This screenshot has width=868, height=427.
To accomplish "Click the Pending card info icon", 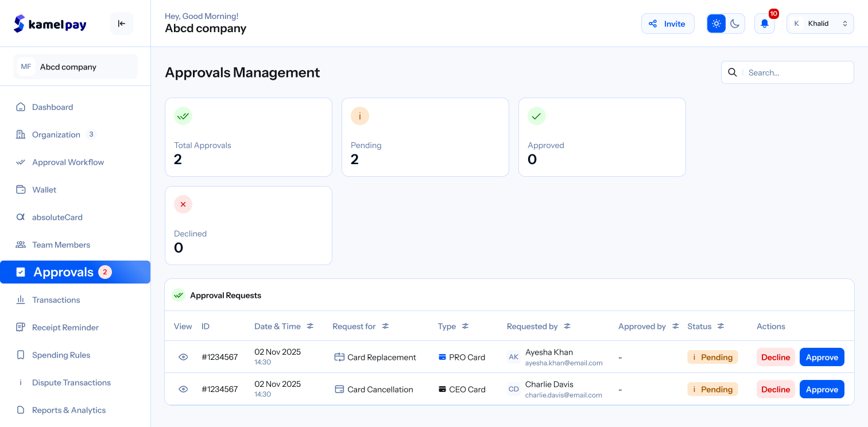I will click(x=360, y=116).
